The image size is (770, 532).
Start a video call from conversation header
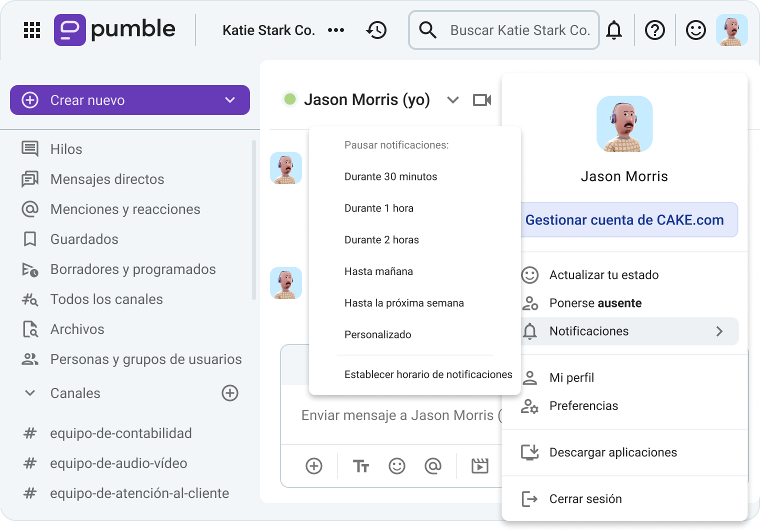click(x=481, y=99)
